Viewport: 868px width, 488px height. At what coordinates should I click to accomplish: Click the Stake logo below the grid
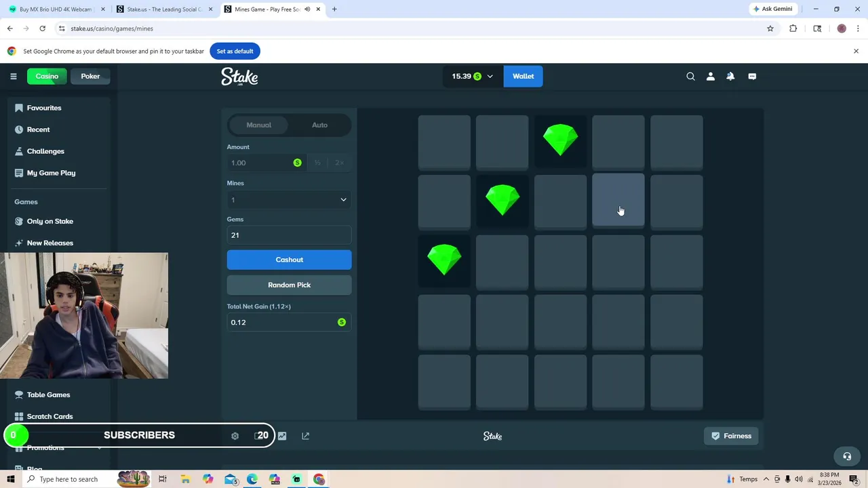(492, 436)
